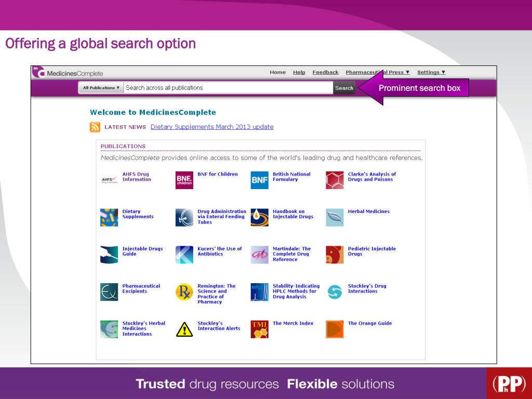The width and height of the screenshot is (532, 399).
Task: Click the Remington Rx icon
Action: (184, 292)
